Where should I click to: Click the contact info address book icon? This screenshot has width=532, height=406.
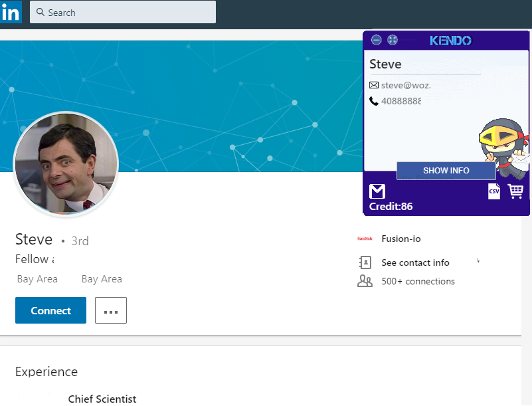365,262
